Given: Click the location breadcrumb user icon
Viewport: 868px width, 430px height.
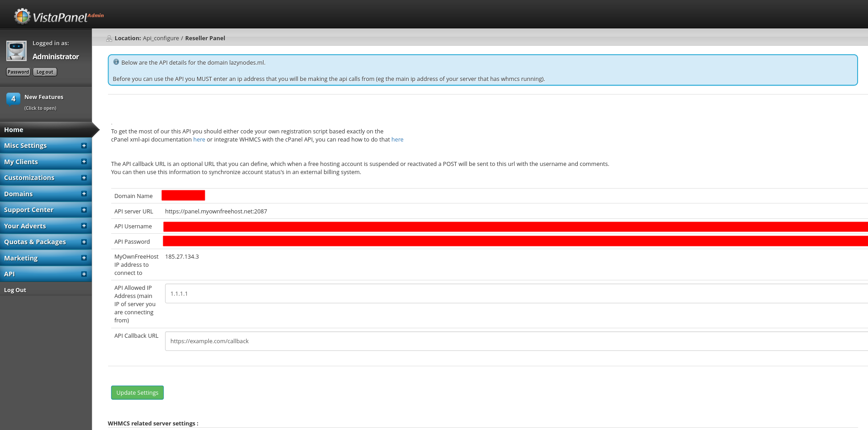Looking at the screenshot, I should coord(109,38).
